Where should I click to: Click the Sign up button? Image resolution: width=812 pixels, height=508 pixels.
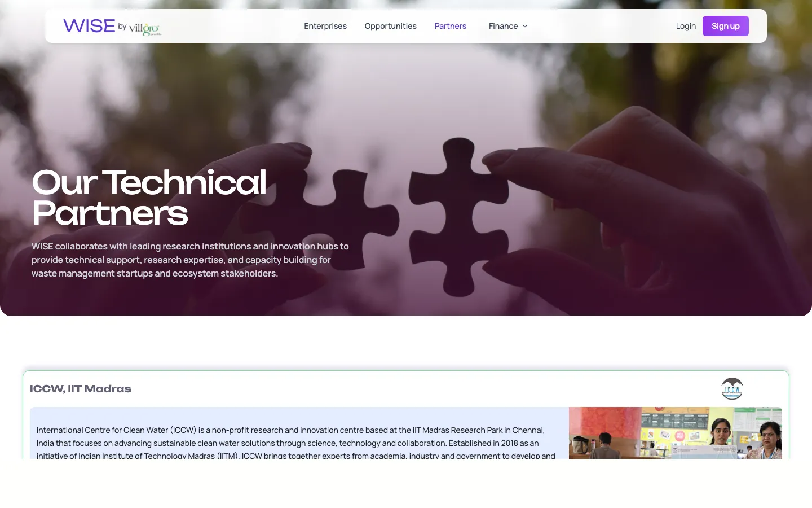tap(725, 26)
